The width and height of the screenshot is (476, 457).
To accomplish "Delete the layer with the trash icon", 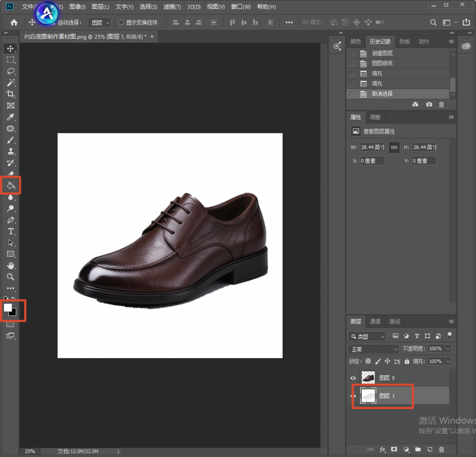I will coord(442,450).
